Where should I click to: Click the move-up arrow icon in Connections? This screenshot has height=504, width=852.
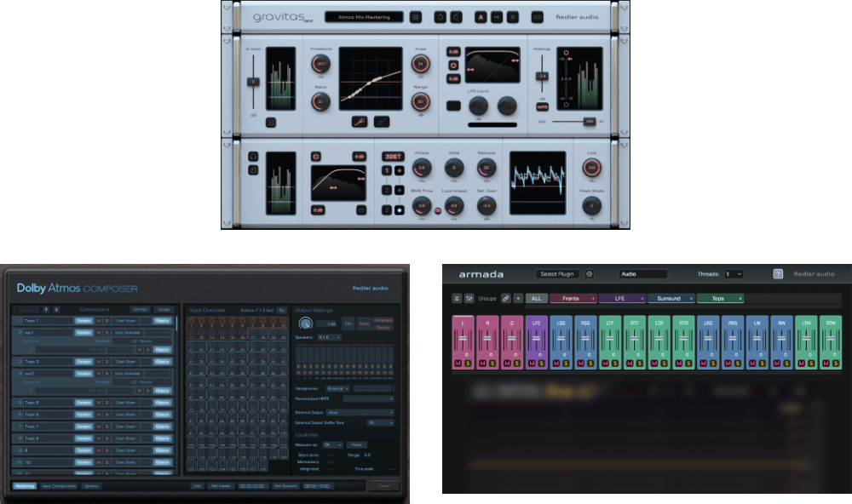point(46,310)
